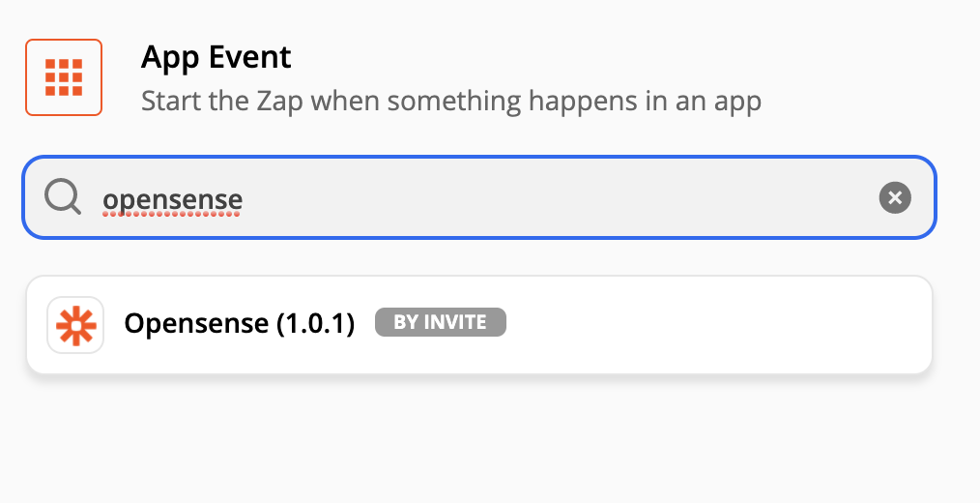
Task: Open the Opensense (1.0.1) app result
Action: click(479, 325)
